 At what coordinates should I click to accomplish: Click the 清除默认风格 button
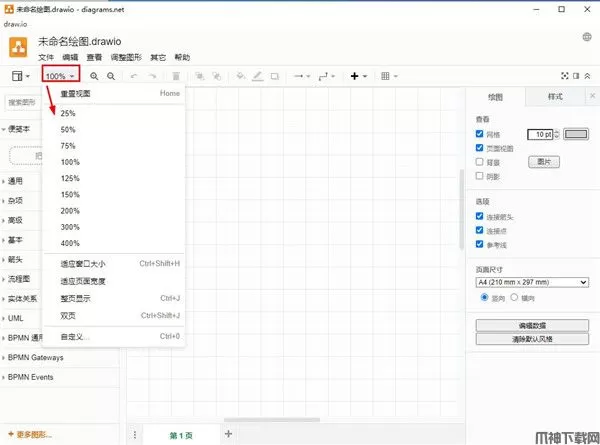click(x=531, y=339)
